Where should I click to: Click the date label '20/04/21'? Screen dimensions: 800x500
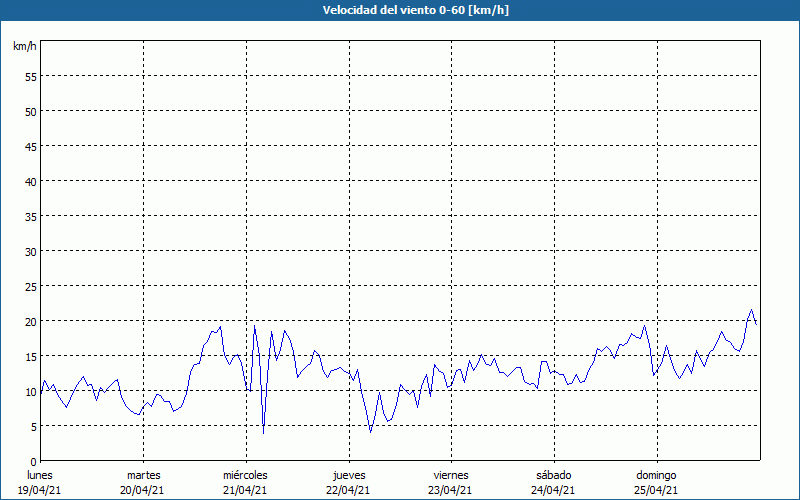(x=142, y=490)
